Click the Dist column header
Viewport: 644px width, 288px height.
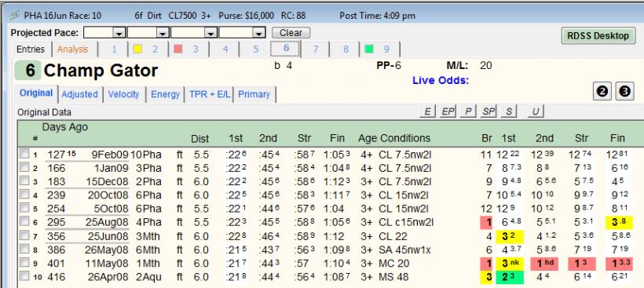click(x=200, y=138)
